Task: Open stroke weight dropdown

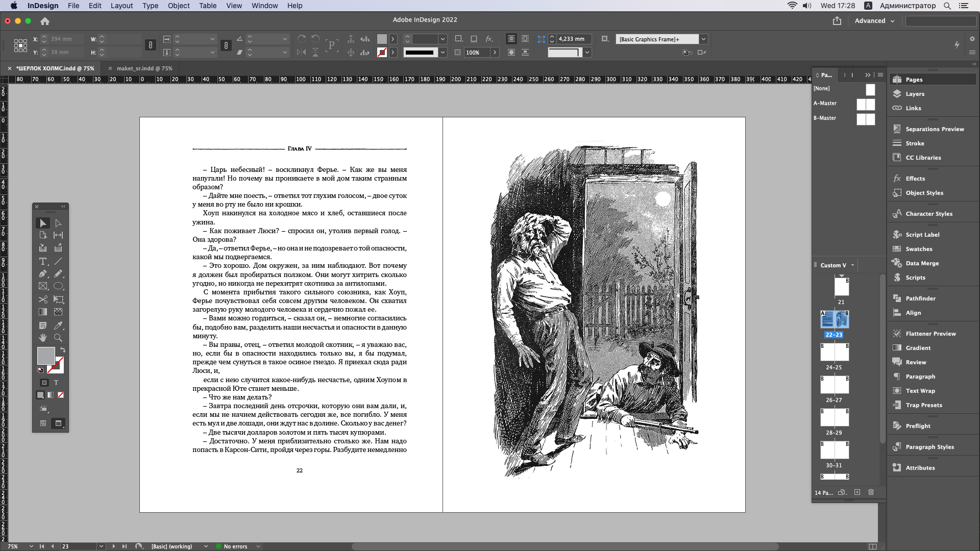Action: [443, 39]
